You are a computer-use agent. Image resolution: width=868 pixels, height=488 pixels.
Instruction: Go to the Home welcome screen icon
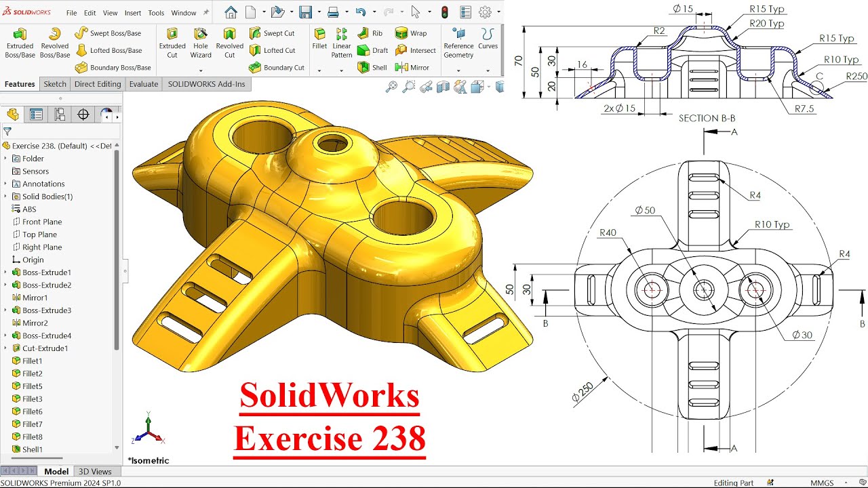click(x=231, y=12)
